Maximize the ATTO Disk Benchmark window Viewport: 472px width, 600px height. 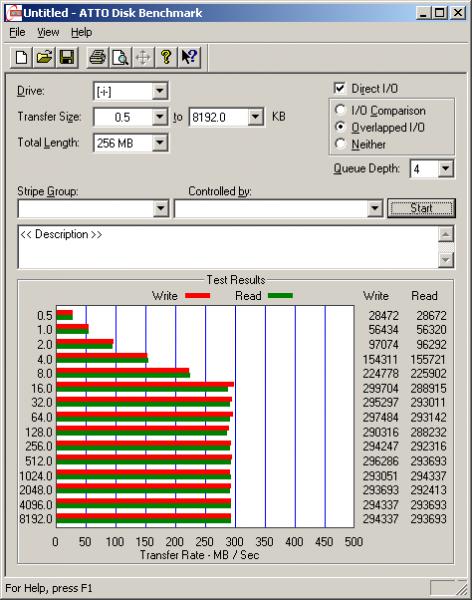coord(440,13)
